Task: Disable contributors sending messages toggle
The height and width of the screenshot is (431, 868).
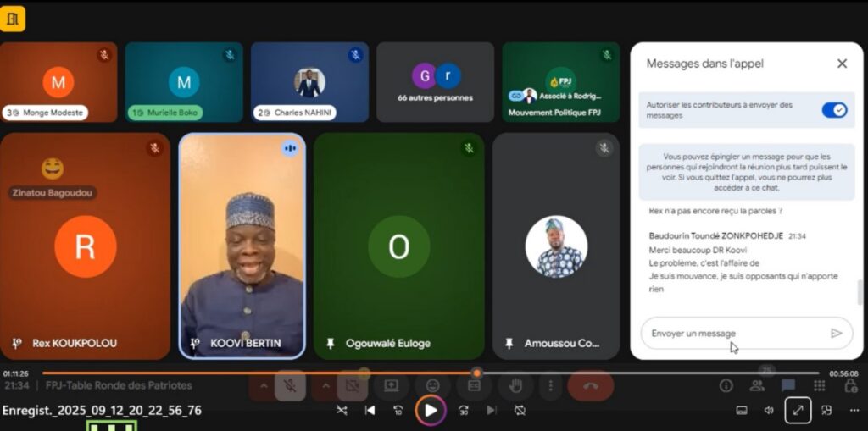Action: click(834, 110)
